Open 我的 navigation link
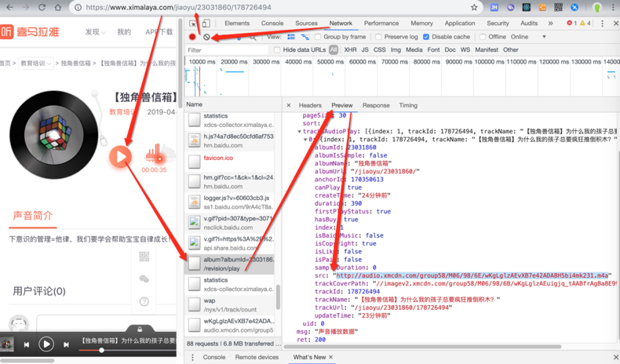620x364 pixels. click(124, 32)
